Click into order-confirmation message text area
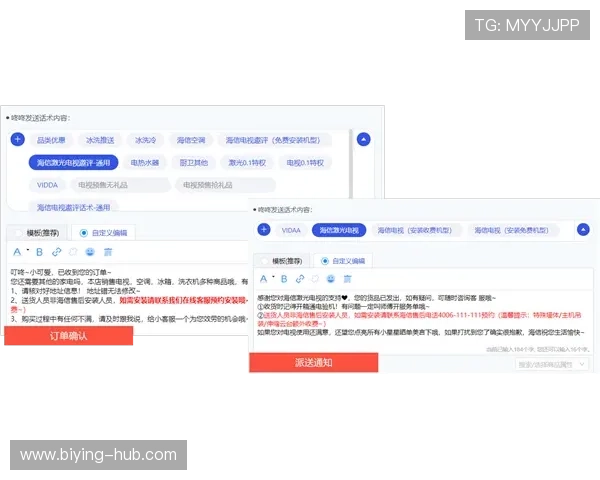The image size is (600, 480). 128,295
